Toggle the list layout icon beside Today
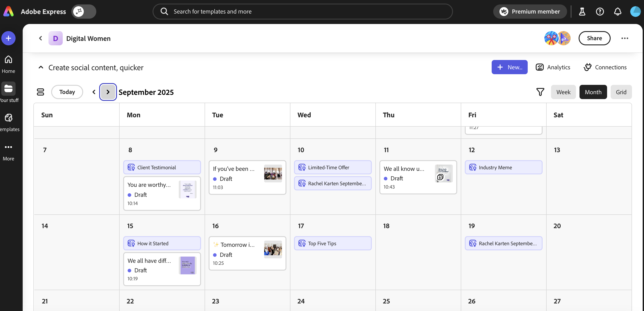Screen dimensions: 644x311 (x=40, y=92)
